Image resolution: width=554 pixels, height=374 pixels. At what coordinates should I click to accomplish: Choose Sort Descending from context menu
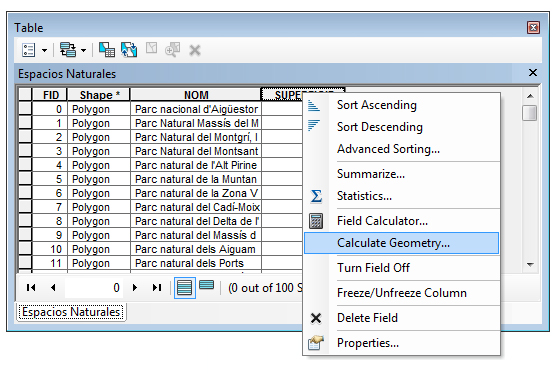point(401,127)
